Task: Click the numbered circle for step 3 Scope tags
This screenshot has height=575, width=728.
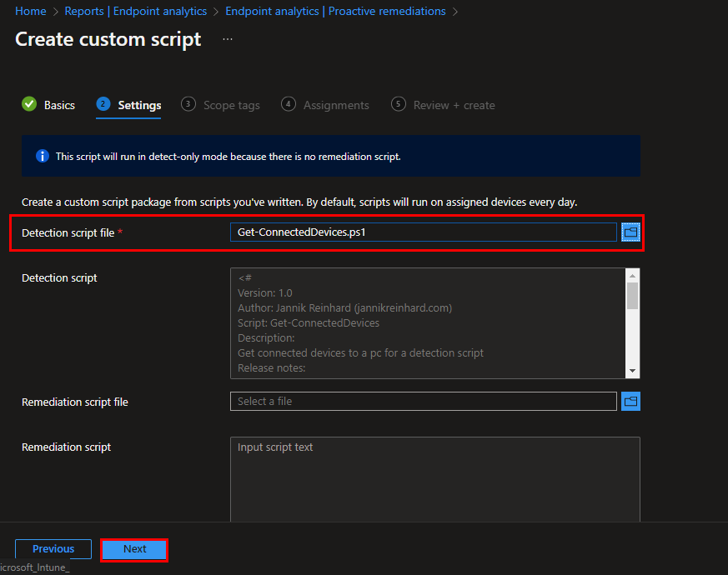Action: coord(188,104)
